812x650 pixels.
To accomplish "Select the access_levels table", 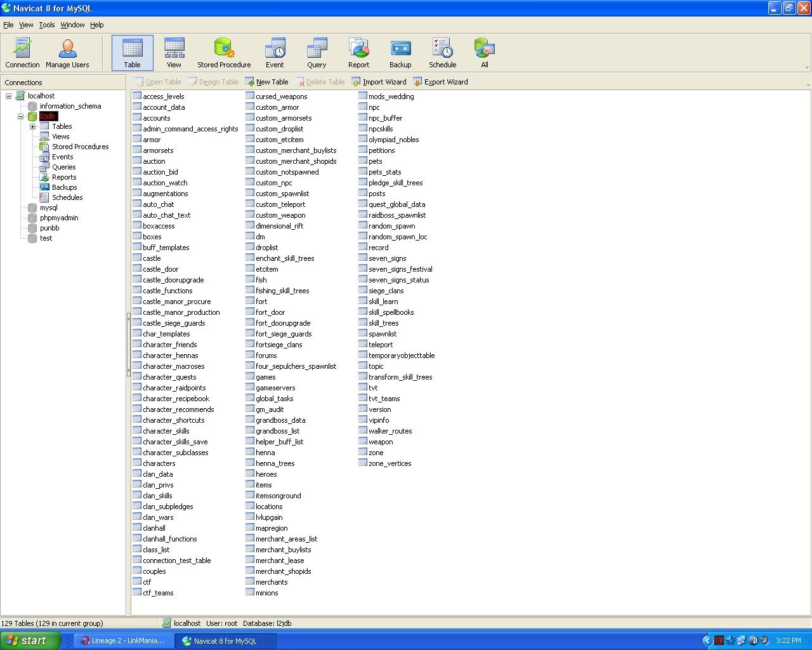I will [163, 96].
